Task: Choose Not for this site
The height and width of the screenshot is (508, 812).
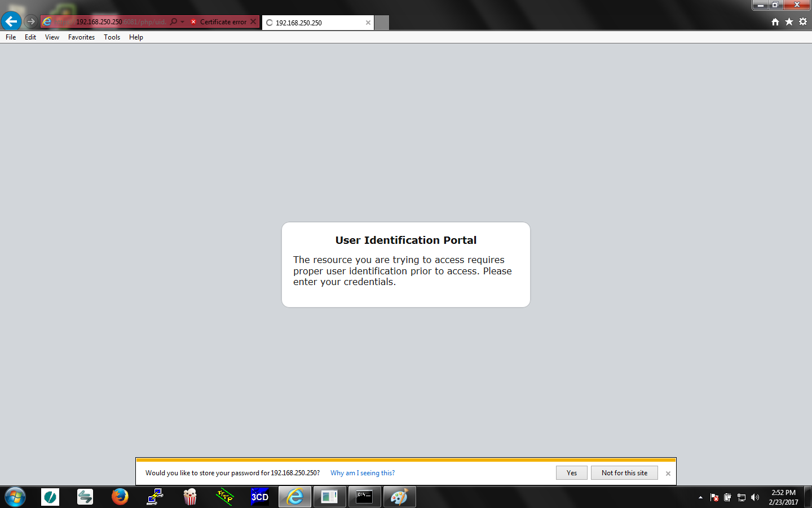Action: click(x=624, y=473)
